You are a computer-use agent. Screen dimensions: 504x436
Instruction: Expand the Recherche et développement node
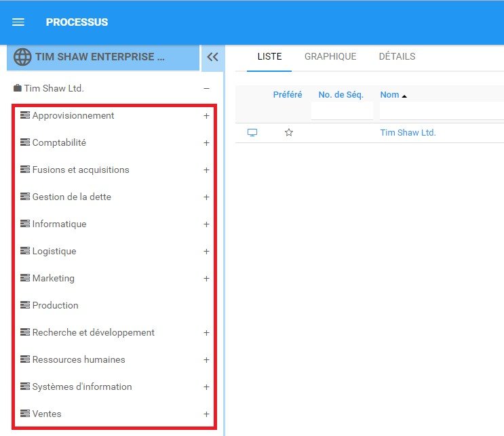206,333
